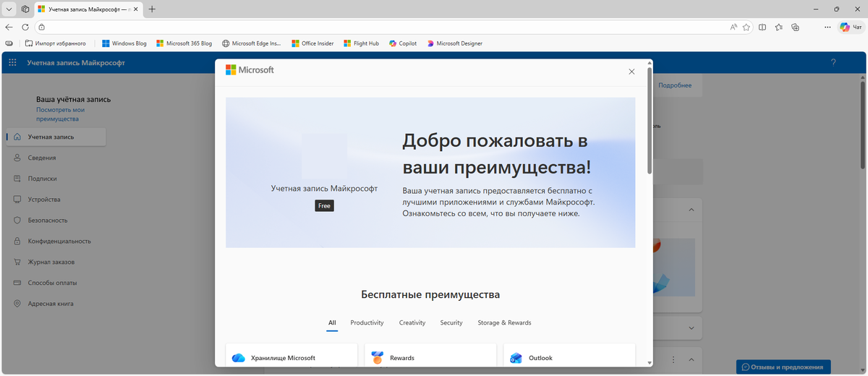
Task: Click the key icon on favorites bar
Action: [9, 43]
